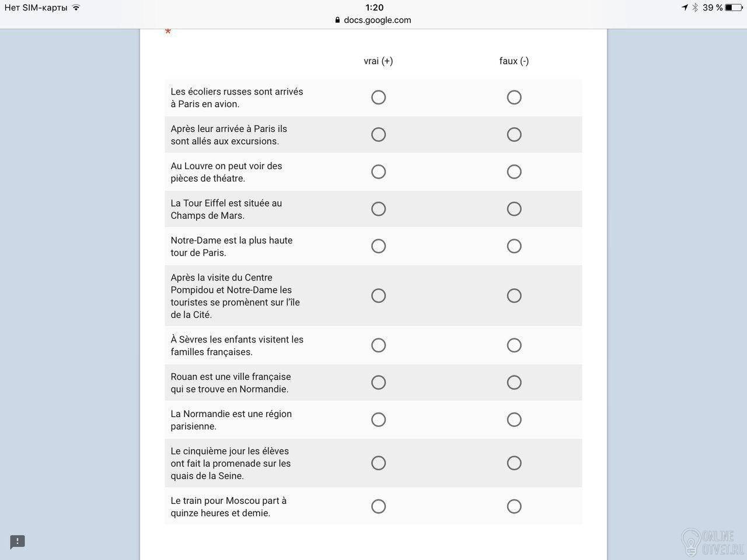Tap the docs.google.com address bar
Image resolution: width=747 pixels, height=560 pixels.
pyautogui.click(x=373, y=20)
